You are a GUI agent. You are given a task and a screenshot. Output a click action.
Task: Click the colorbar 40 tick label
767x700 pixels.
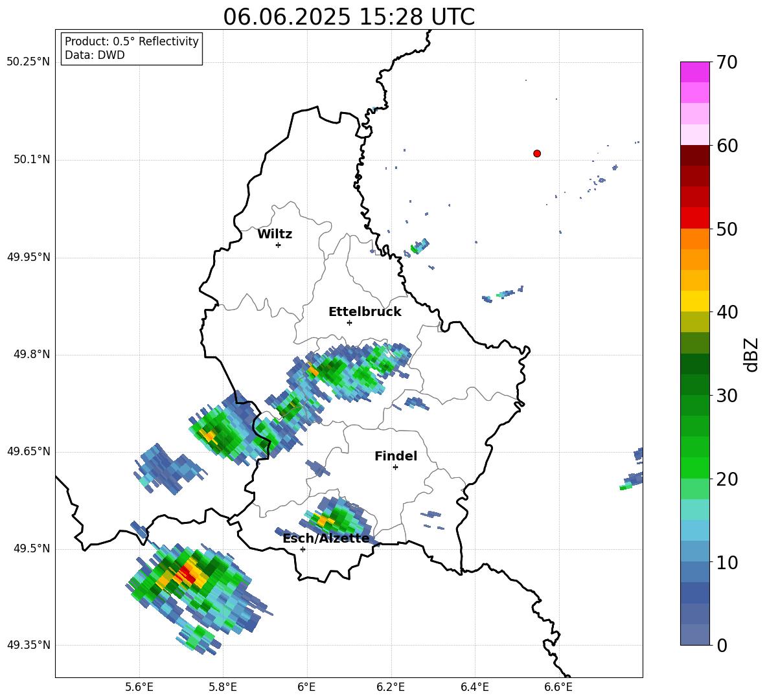pos(726,312)
